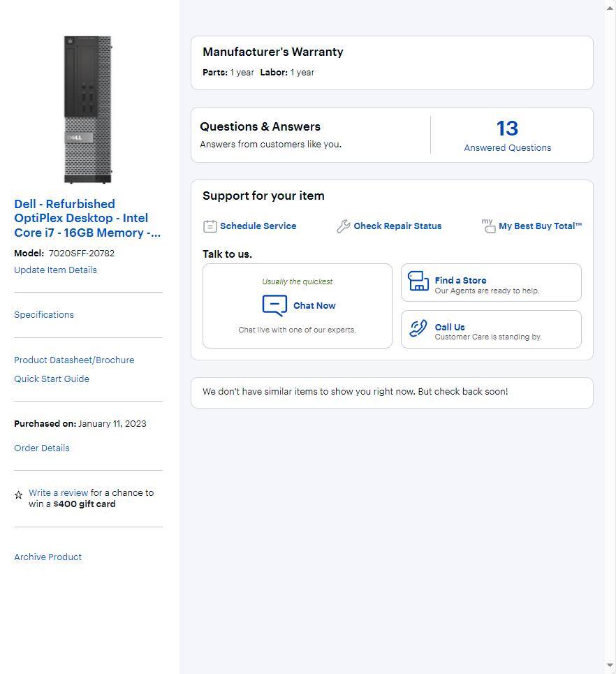Click the My Best Buy Total™ icon

pos(488,226)
